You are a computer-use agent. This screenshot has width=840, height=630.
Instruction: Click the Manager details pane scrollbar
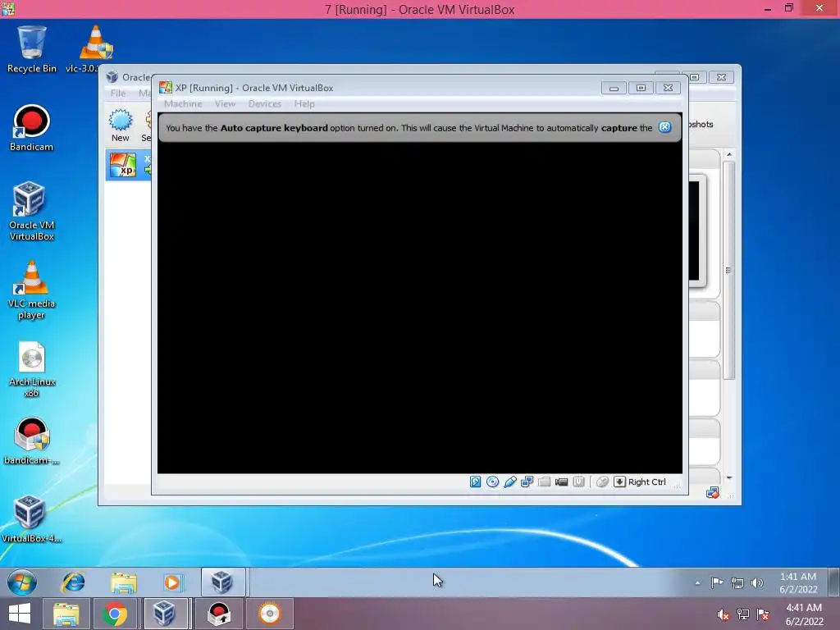[x=728, y=271]
